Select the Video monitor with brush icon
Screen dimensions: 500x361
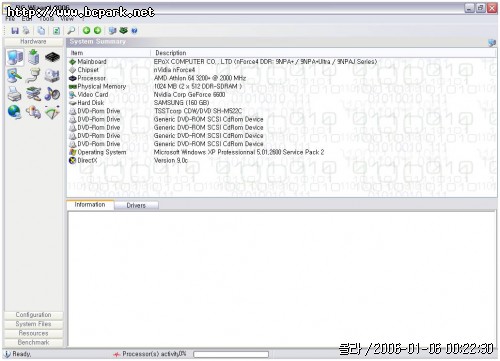click(14, 76)
